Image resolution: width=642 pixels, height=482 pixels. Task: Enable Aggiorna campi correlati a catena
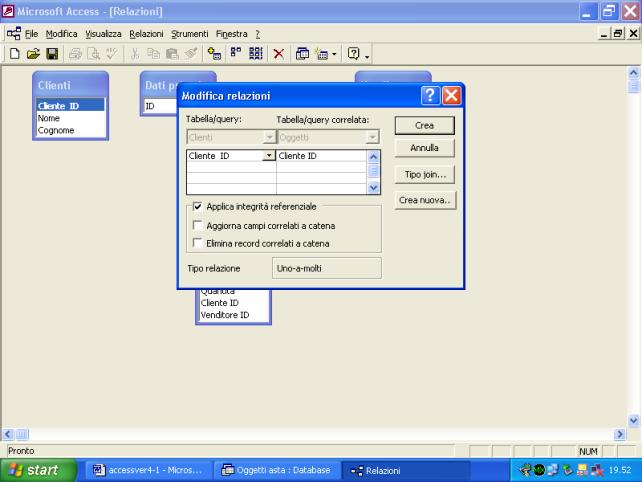click(197, 225)
